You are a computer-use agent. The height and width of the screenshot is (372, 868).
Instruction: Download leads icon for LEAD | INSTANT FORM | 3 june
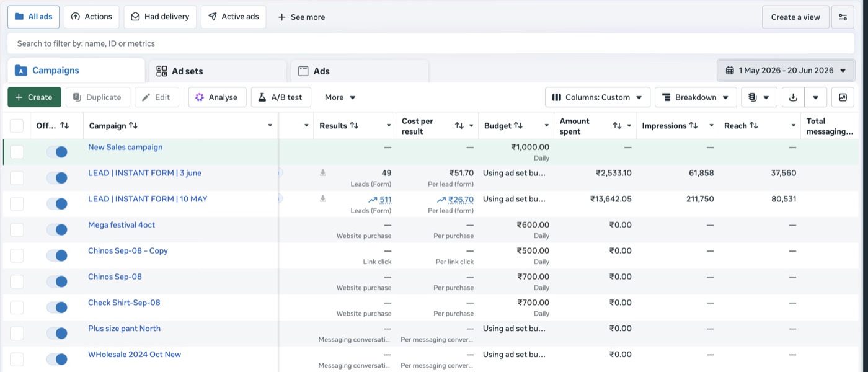[x=322, y=173]
